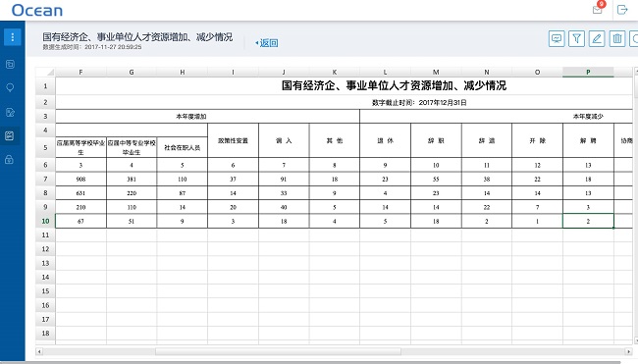This screenshot has width=638, height=364.
Task: Click cell with value 87
Action: (x=183, y=193)
